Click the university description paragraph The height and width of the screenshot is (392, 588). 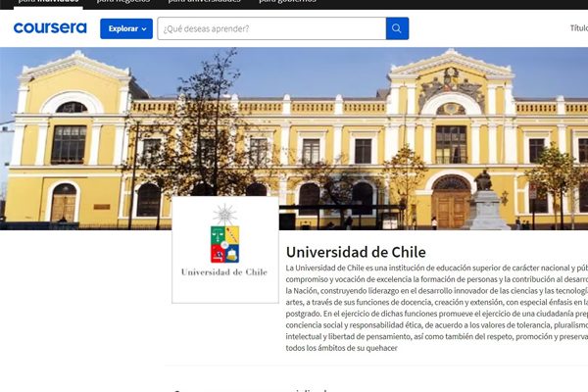click(437, 308)
